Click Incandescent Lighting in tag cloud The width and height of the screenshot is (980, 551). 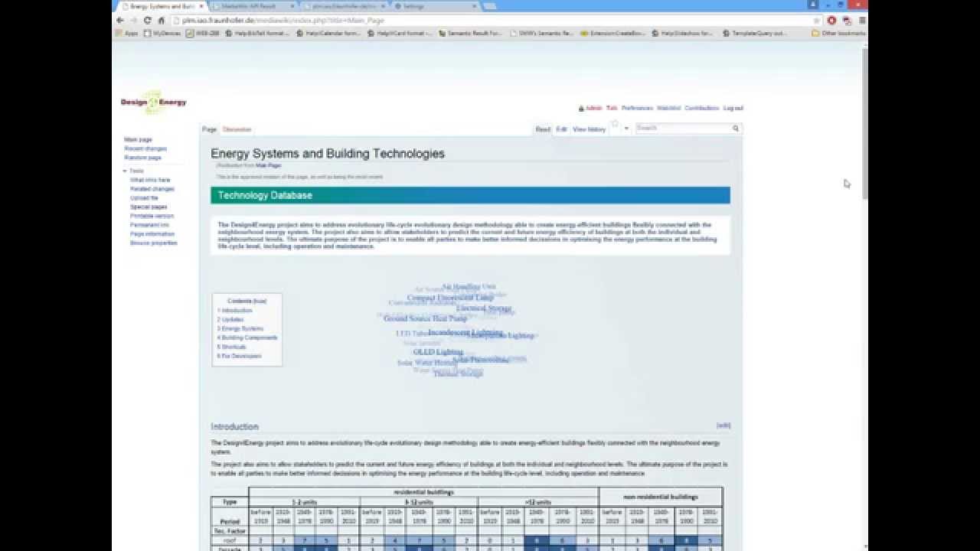465,332
